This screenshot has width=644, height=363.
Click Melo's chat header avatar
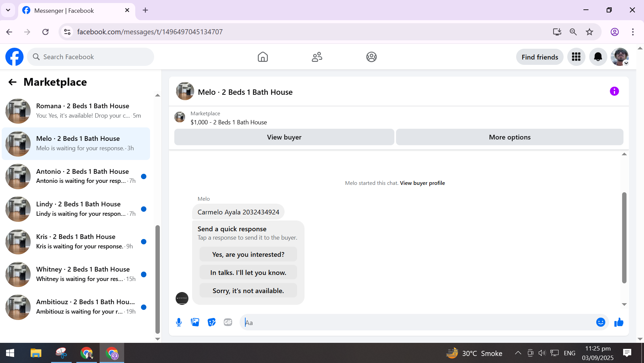[185, 91]
